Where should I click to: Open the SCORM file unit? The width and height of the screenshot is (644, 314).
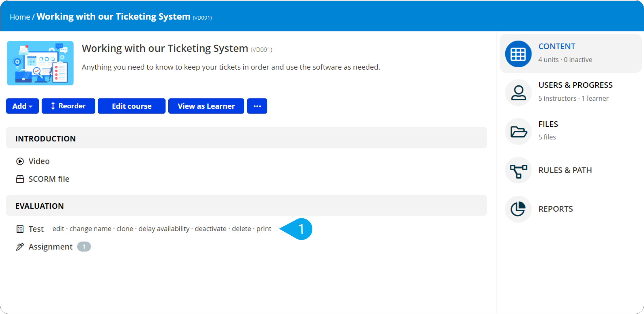49,179
